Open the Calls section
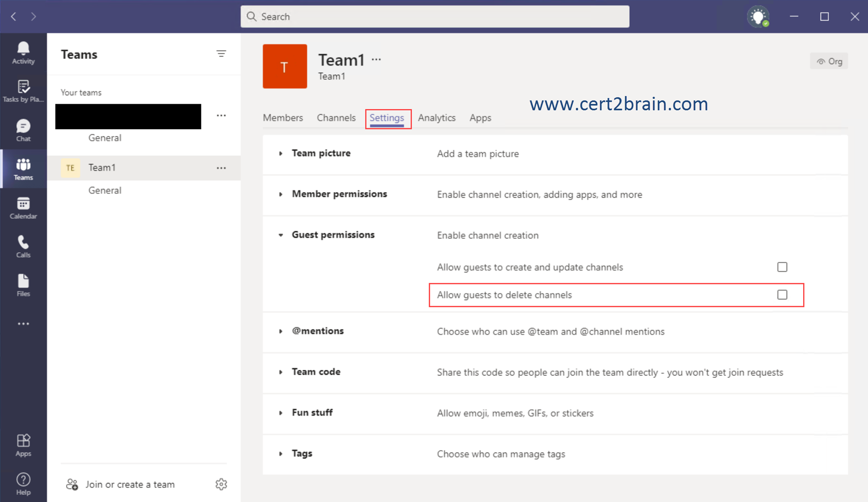This screenshot has height=502, width=868. pyautogui.click(x=23, y=247)
